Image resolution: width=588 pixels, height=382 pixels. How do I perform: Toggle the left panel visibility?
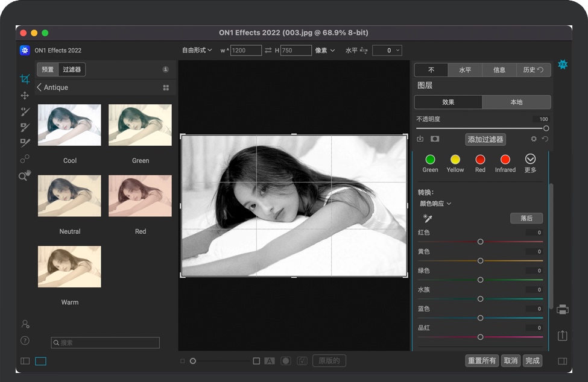[x=25, y=362]
